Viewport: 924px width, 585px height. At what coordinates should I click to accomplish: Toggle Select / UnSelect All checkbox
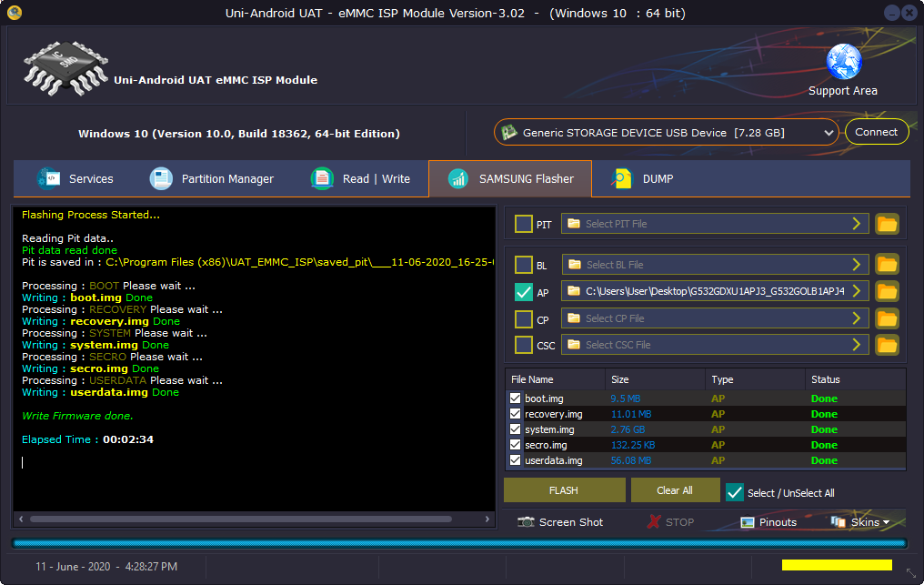tap(735, 492)
